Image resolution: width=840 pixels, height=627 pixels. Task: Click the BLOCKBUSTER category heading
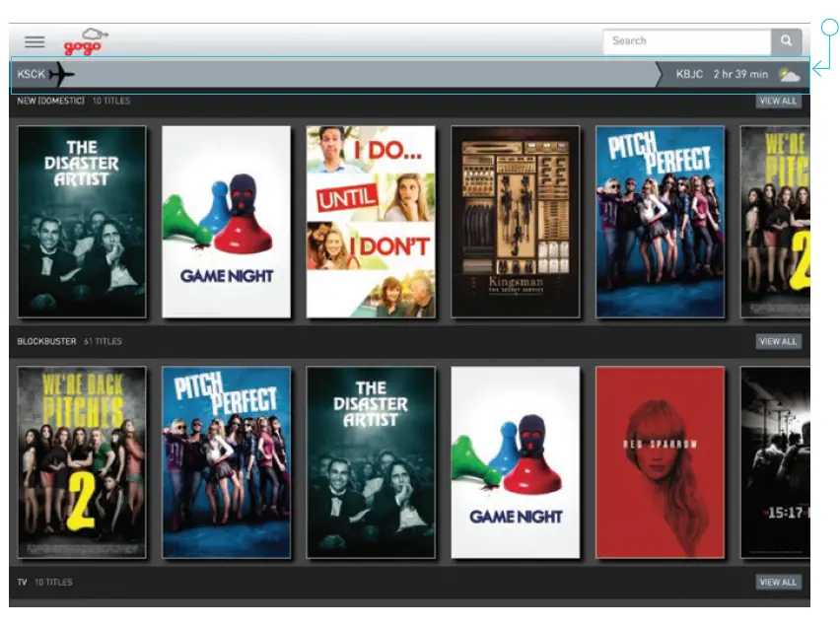coord(46,341)
